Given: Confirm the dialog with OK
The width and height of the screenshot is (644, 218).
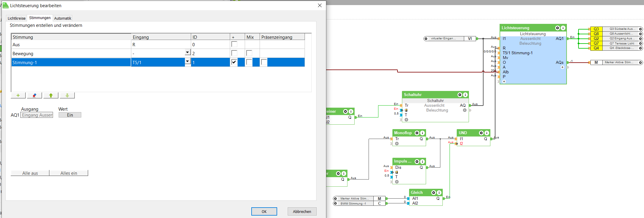Looking at the screenshot, I should point(264,211).
